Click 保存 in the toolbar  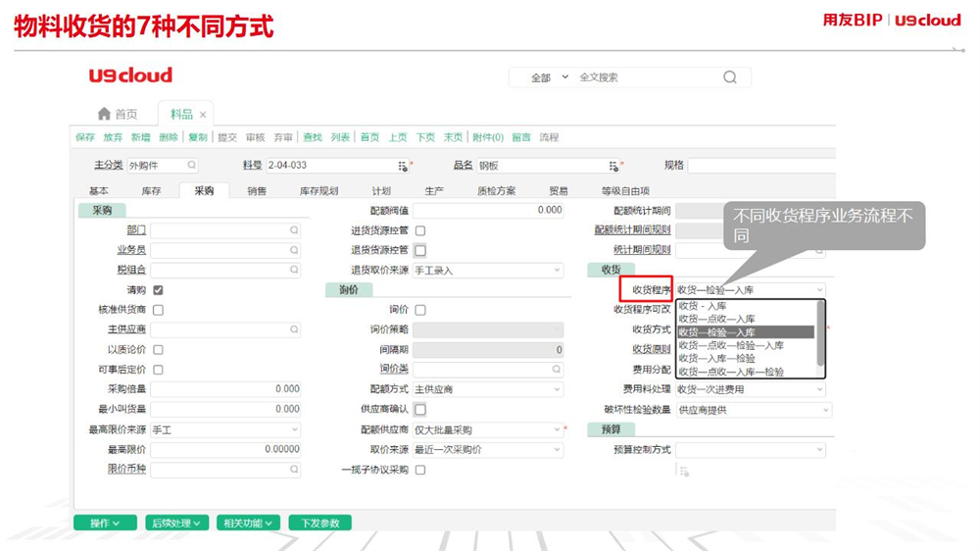pyautogui.click(x=85, y=137)
